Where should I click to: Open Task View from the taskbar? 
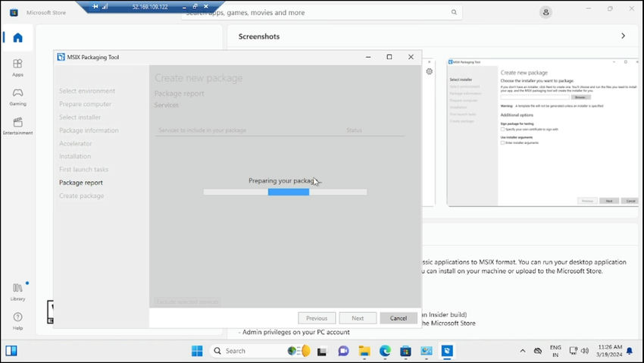point(321,351)
